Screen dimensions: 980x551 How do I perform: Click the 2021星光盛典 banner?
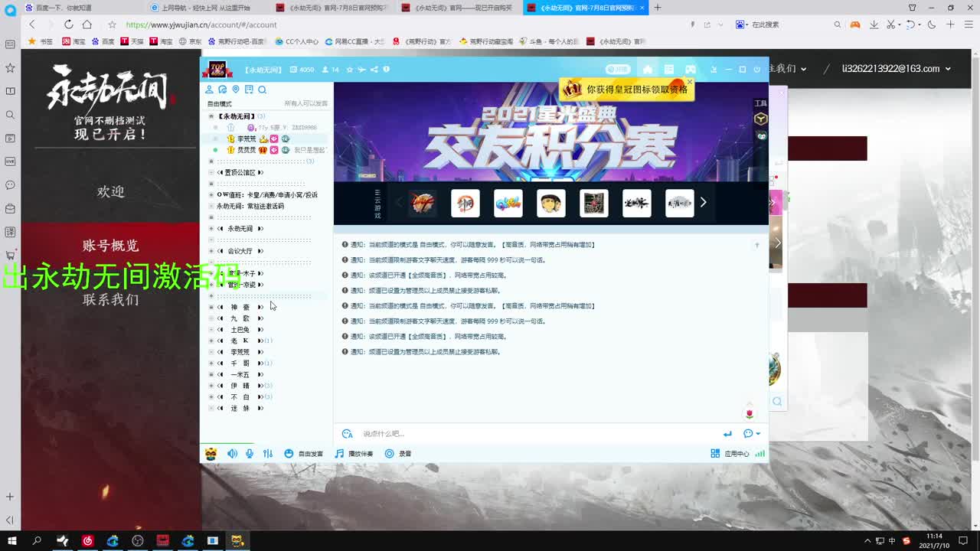click(551, 132)
